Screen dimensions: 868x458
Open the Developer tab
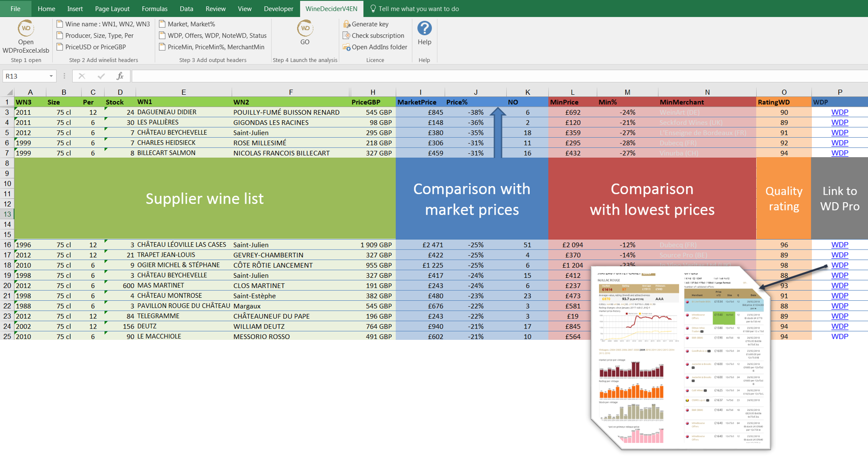(x=278, y=9)
